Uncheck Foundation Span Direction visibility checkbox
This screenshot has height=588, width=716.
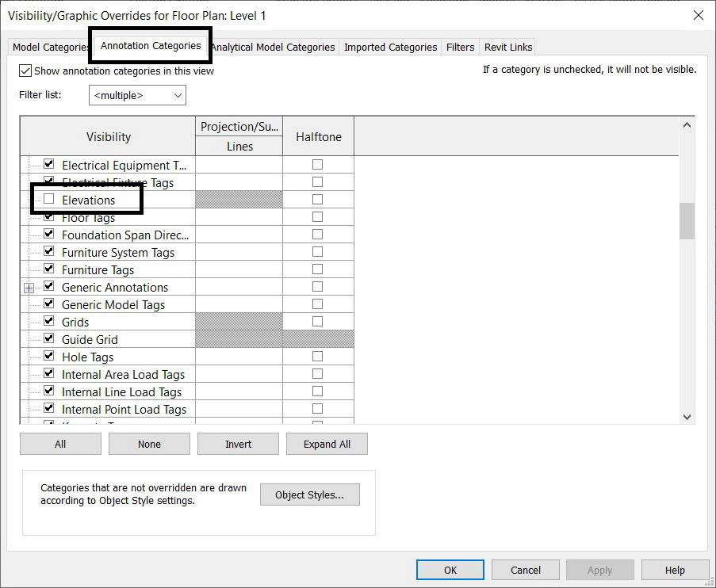pyautogui.click(x=49, y=234)
